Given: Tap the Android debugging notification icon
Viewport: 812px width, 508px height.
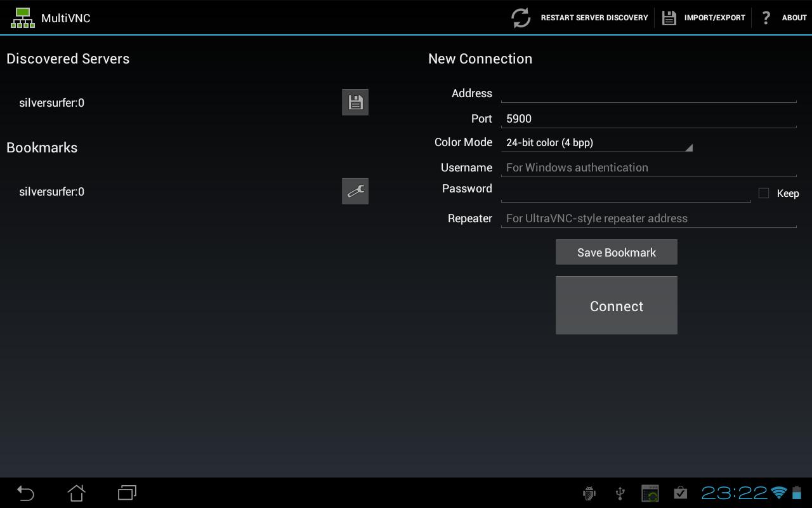Looking at the screenshot, I should (589, 493).
